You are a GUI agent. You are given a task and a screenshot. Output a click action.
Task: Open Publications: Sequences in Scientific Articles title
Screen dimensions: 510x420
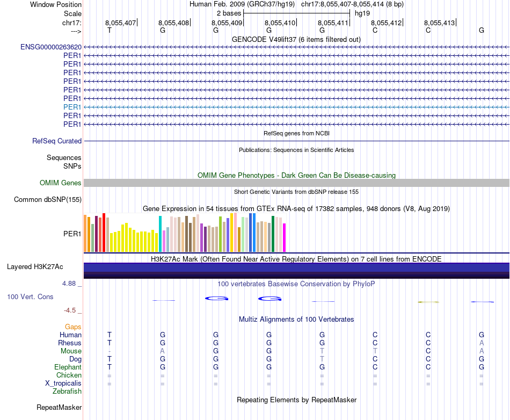pos(296,150)
